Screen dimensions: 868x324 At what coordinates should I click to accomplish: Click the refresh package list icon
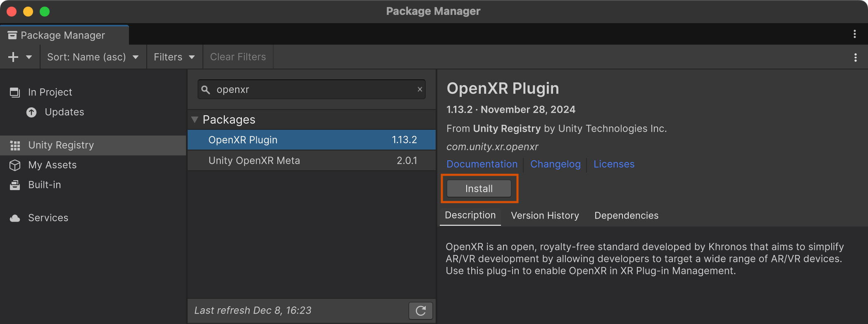(x=421, y=311)
